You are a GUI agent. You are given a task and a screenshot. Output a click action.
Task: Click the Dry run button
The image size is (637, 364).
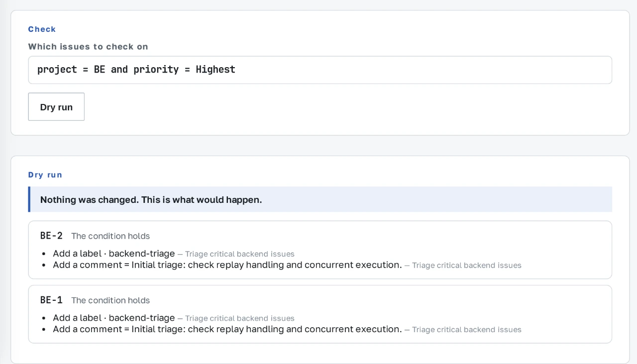coord(56,107)
